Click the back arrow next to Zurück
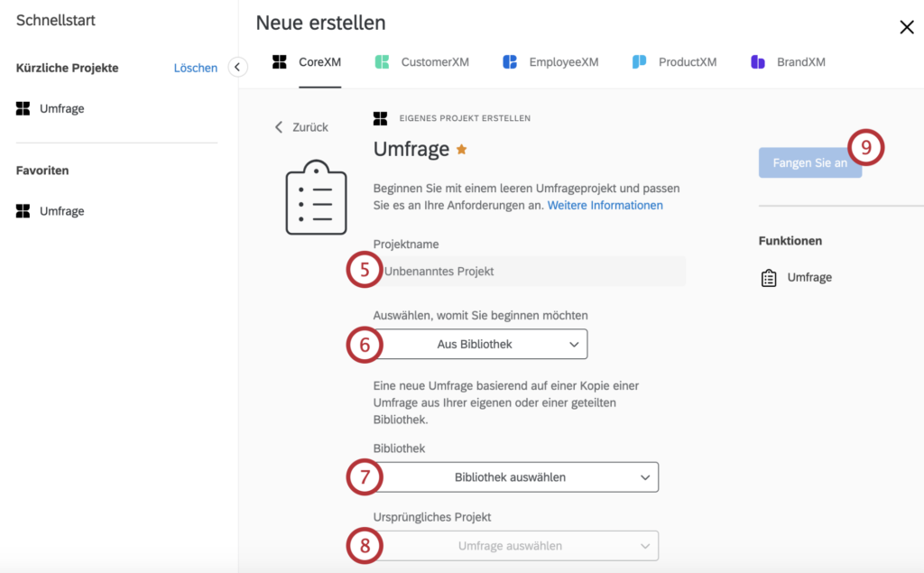Screen dimensions: 924x573 pyautogui.click(x=279, y=127)
